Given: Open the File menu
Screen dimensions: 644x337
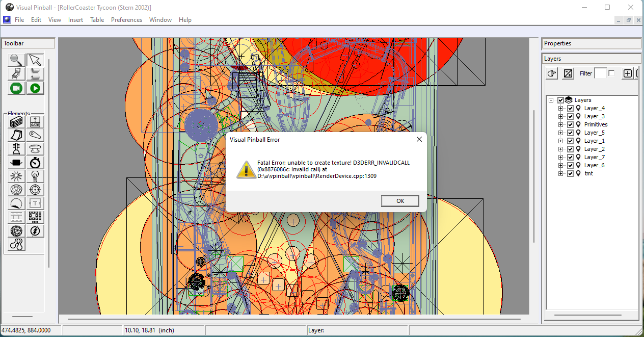Looking at the screenshot, I should pos(19,20).
